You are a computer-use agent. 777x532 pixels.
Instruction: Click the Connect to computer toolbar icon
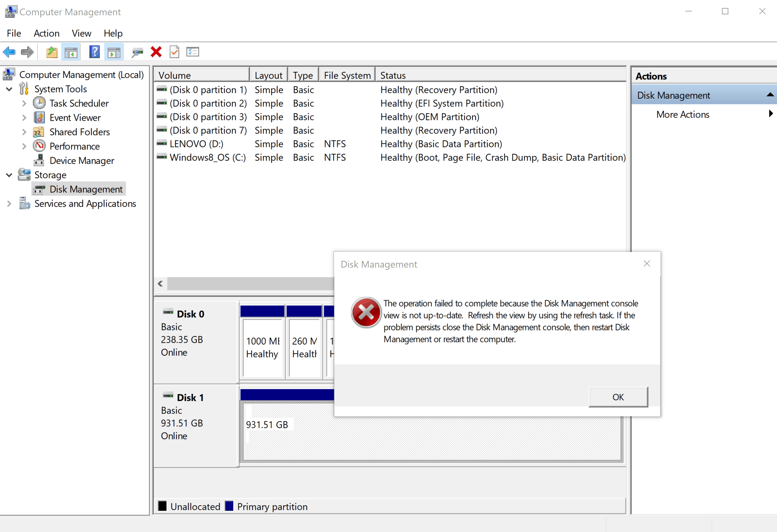pos(137,52)
